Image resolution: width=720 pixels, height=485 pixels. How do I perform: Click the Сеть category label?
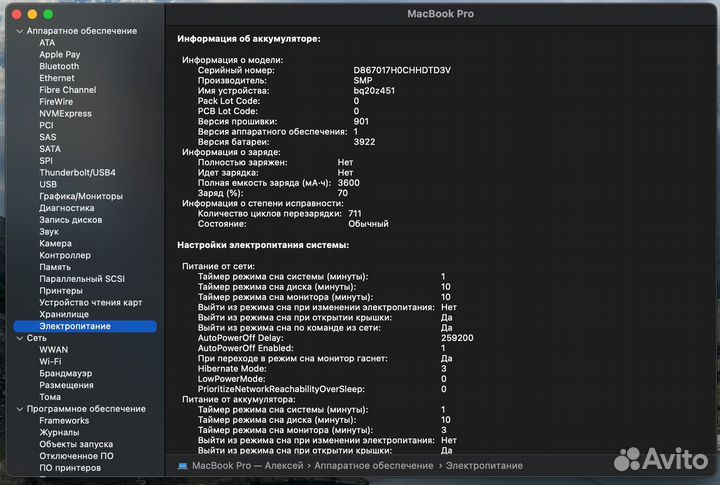[x=36, y=338]
